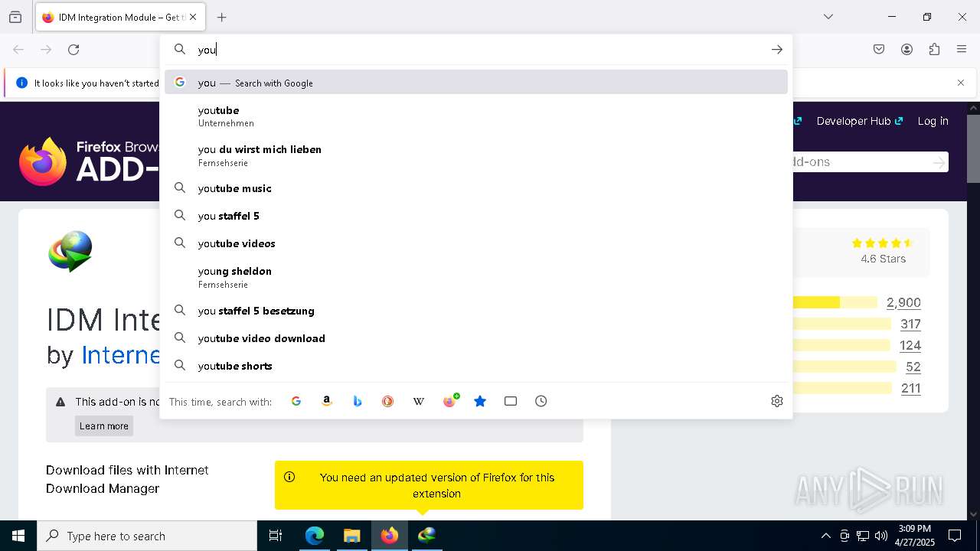Search open tabs icon

click(511, 401)
